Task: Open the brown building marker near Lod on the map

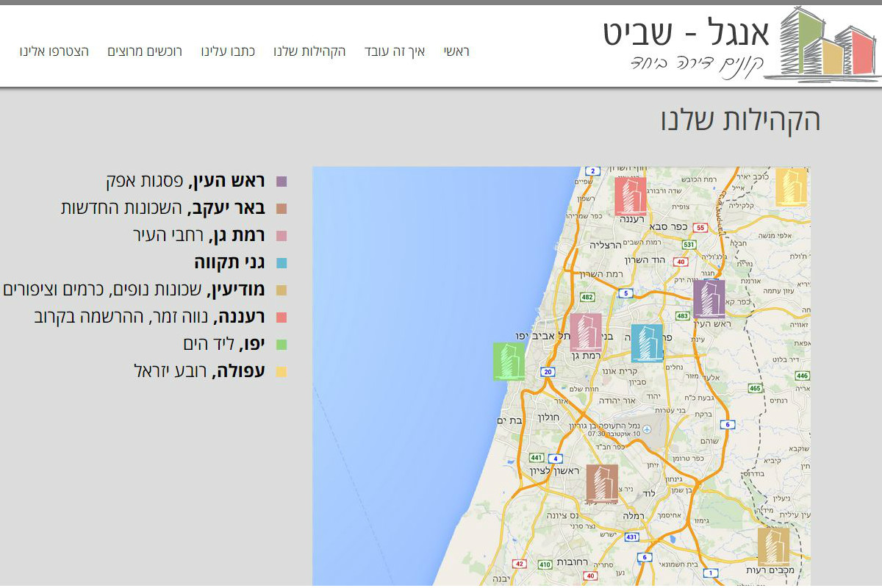Action: (602, 484)
